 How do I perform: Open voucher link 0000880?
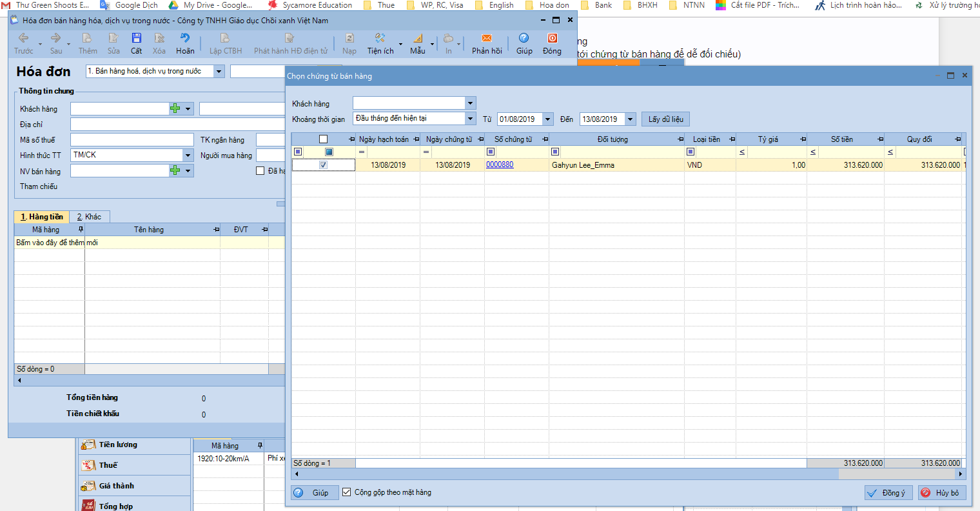coord(500,165)
